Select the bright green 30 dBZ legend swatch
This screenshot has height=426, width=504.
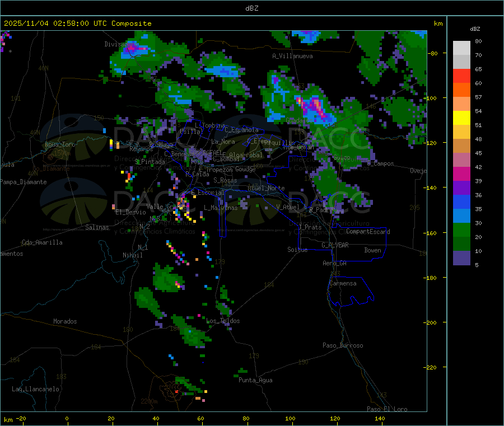click(461, 230)
